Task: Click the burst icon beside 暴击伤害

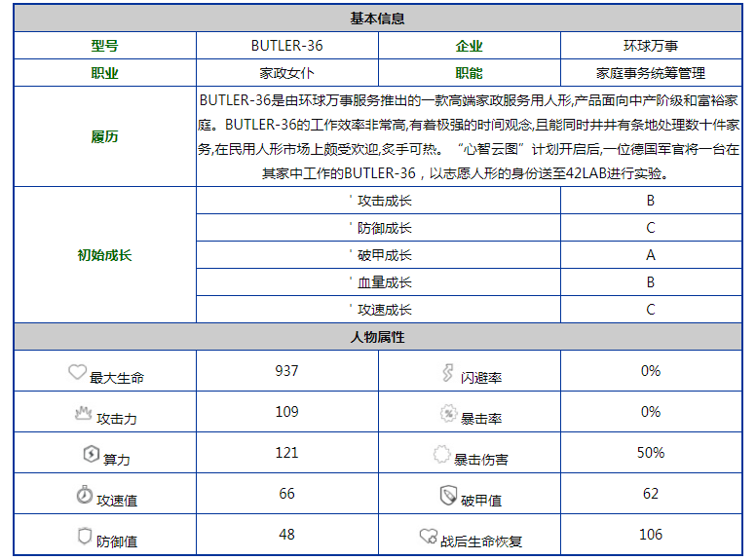Action: point(441,454)
